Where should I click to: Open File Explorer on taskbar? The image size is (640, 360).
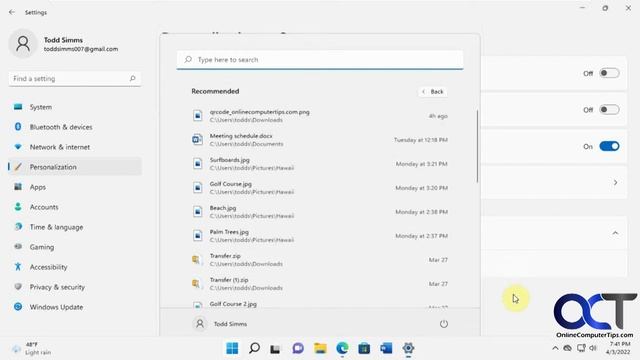point(320,348)
